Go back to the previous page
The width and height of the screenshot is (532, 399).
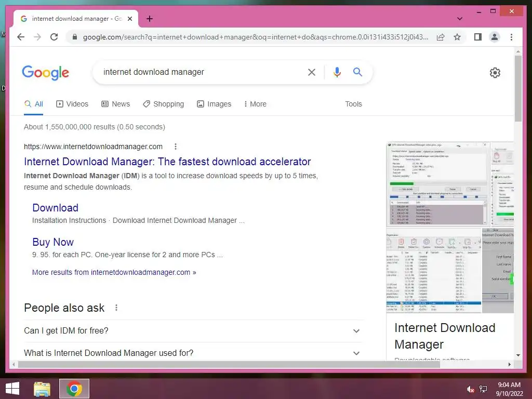[x=21, y=37]
